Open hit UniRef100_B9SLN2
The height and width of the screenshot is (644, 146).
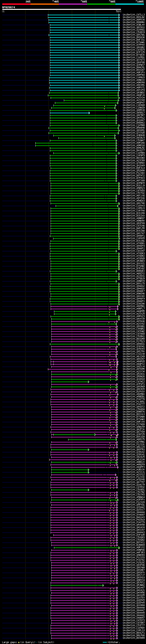coord(133,17)
